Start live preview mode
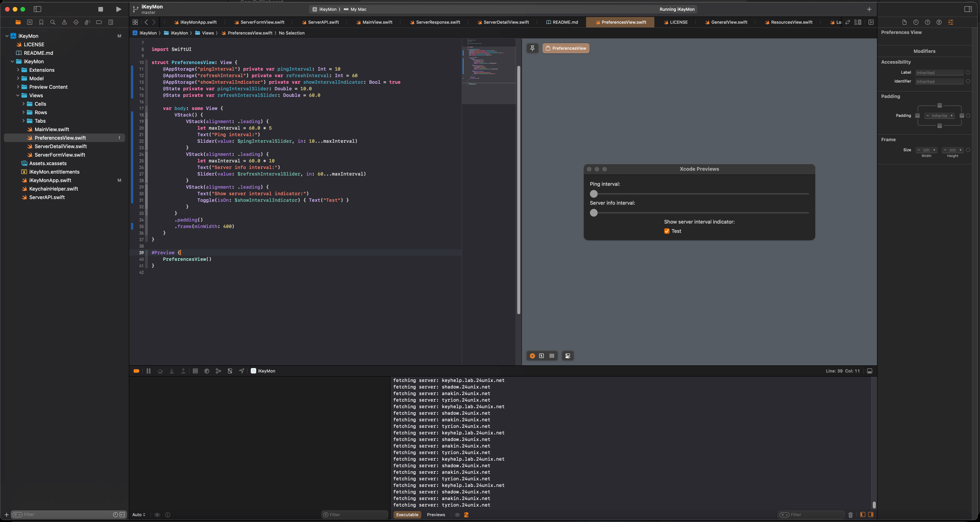 point(532,356)
